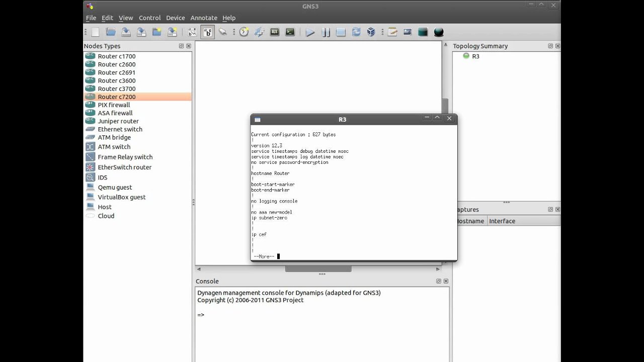Stop all devices with the stop icon

click(341, 32)
